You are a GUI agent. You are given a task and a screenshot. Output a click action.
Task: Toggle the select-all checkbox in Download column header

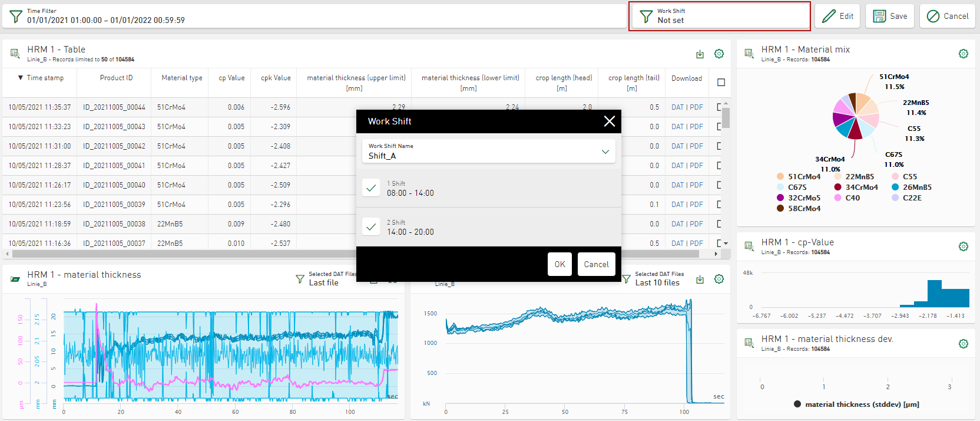coord(721,83)
